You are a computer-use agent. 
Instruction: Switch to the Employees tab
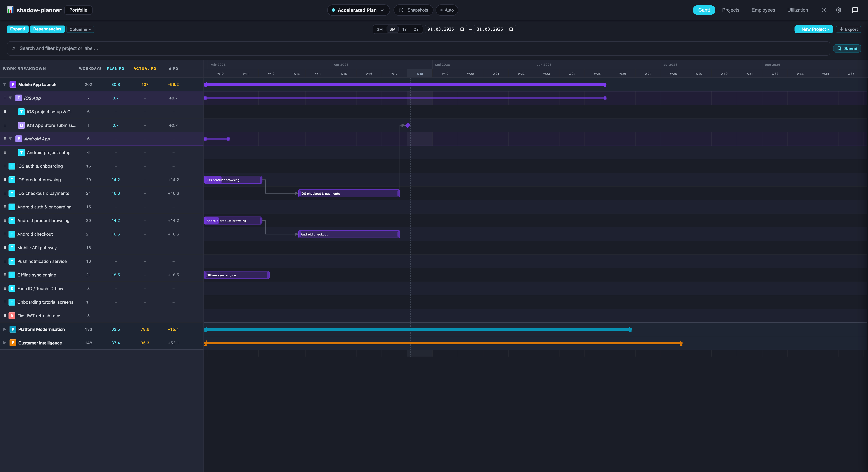(763, 10)
